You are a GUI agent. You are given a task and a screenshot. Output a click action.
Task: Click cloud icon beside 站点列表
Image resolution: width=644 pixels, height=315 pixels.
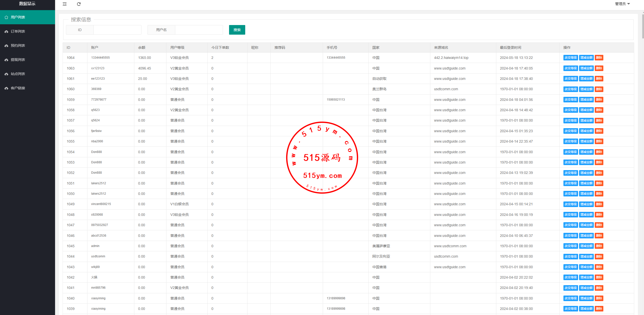6,74
